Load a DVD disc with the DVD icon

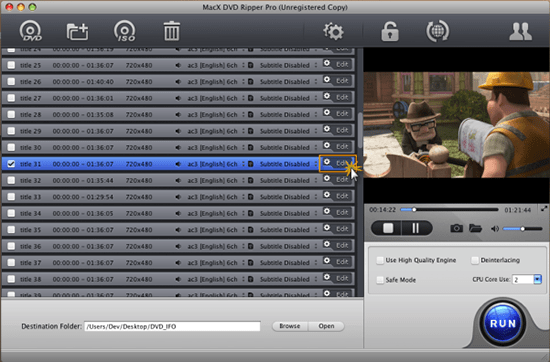pyautogui.click(x=31, y=31)
